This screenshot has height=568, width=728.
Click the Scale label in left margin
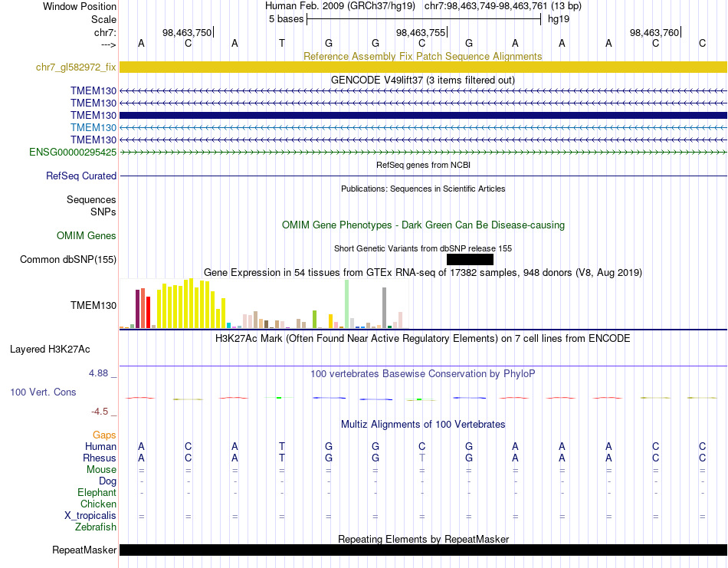(x=103, y=19)
